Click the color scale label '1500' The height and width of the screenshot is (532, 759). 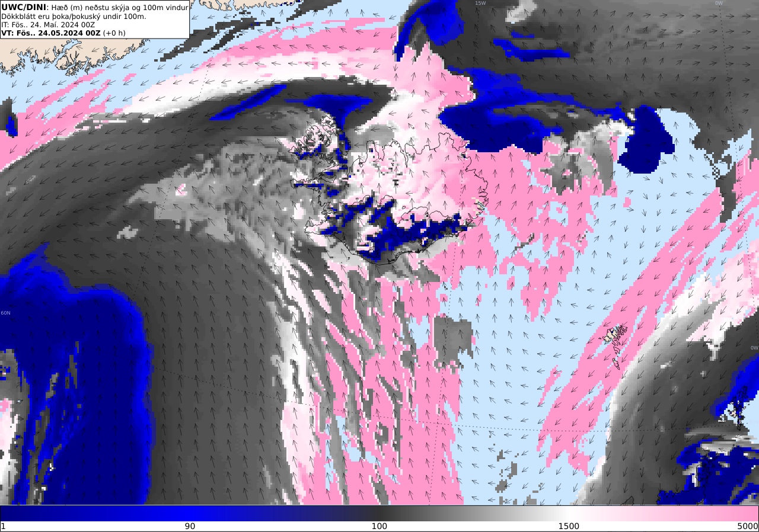569,526
